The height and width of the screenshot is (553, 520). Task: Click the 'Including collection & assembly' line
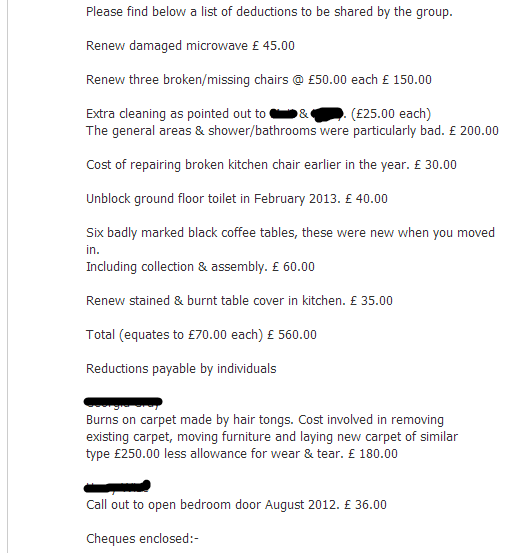(x=200, y=267)
